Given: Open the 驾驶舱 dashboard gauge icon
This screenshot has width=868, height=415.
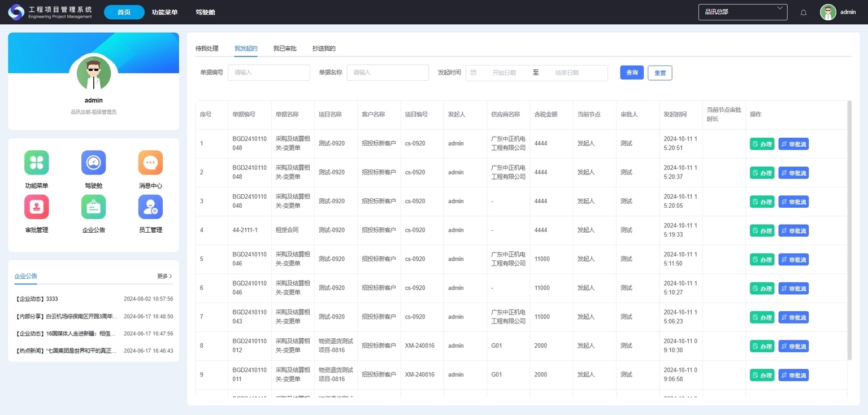Looking at the screenshot, I should point(93,163).
